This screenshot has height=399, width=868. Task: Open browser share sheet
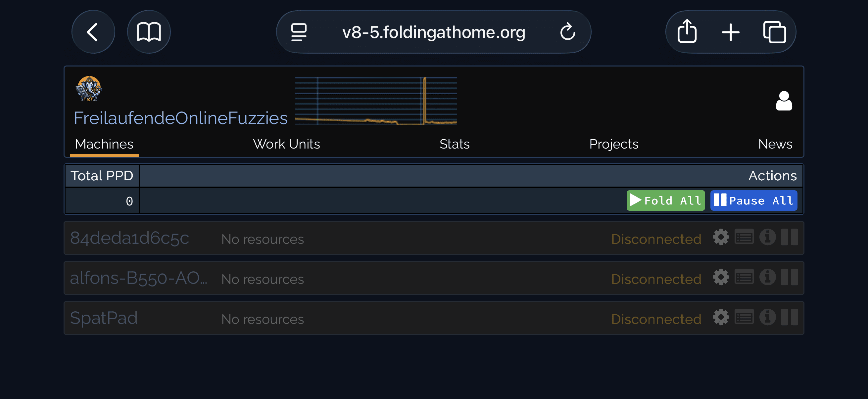coord(687,32)
